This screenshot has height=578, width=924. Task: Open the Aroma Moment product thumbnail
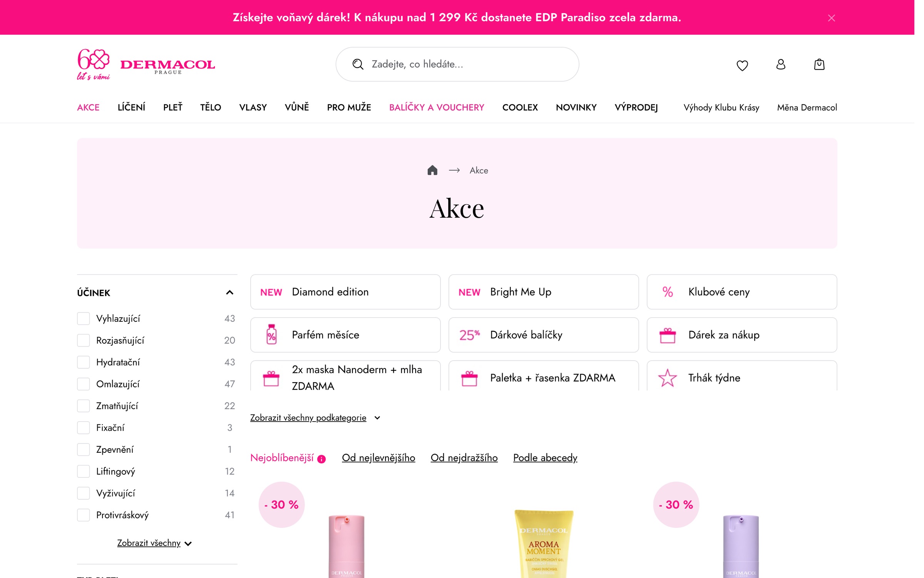[x=544, y=543]
